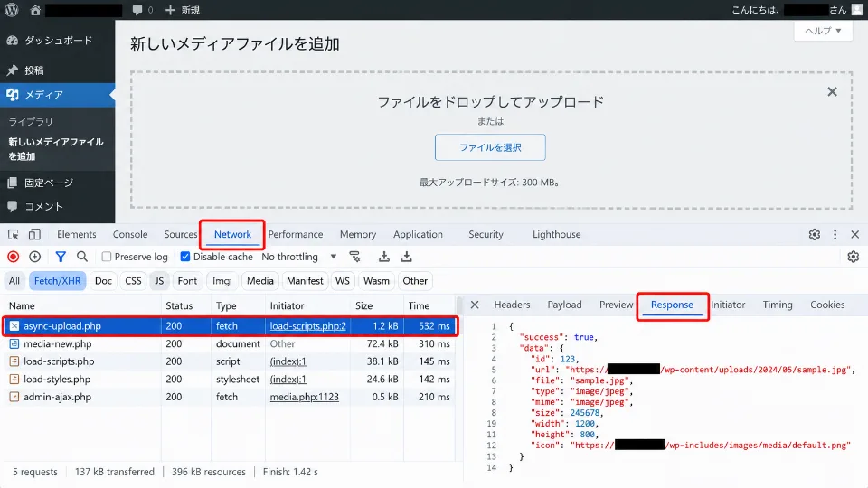
Task: Click the ファイルを選択 button
Action: point(490,147)
